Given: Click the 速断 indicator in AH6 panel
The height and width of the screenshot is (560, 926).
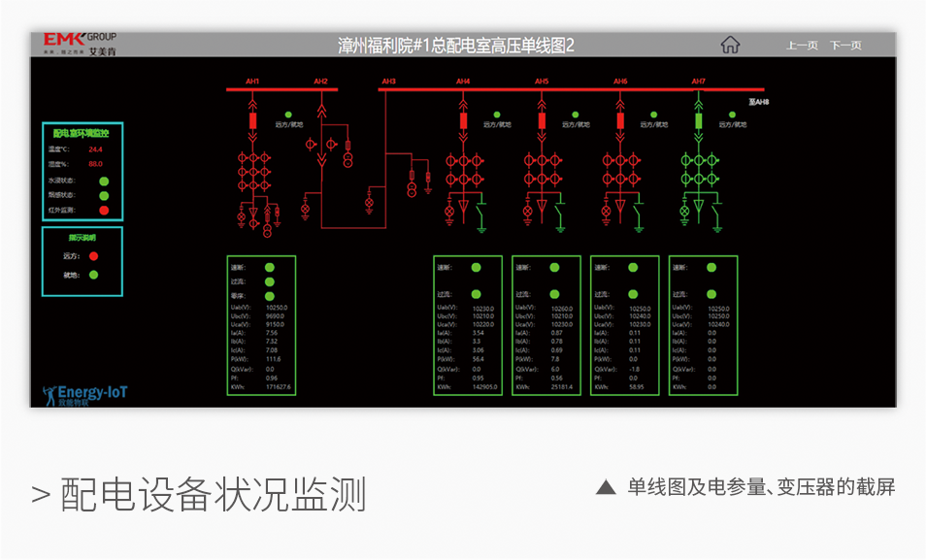Looking at the screenshot, I should pos(633,268).
